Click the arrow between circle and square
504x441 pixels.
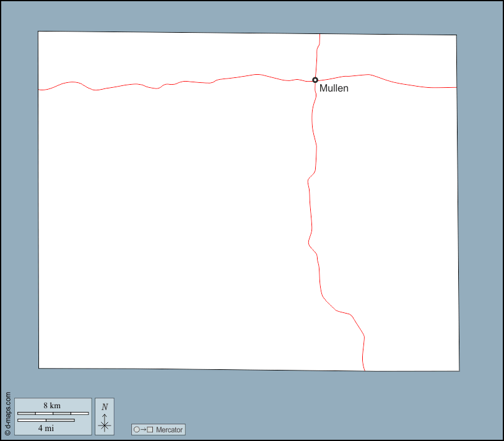(x=143, y=429)
